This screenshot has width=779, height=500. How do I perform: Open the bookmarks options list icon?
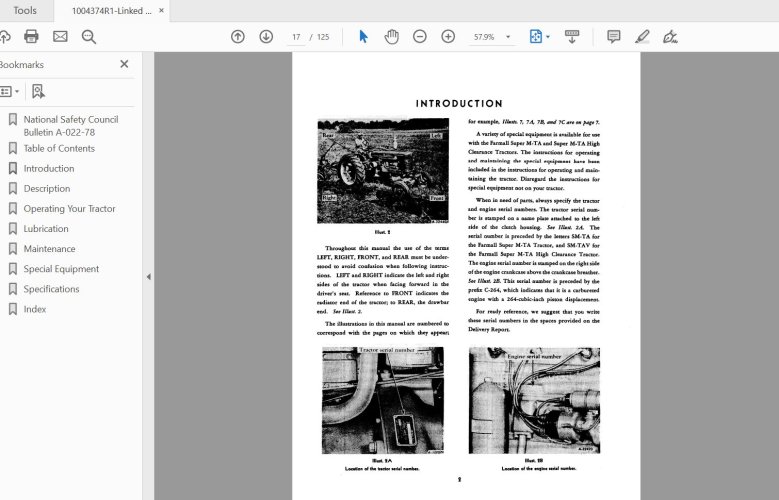pyautogui.click(x=9, y=91)
